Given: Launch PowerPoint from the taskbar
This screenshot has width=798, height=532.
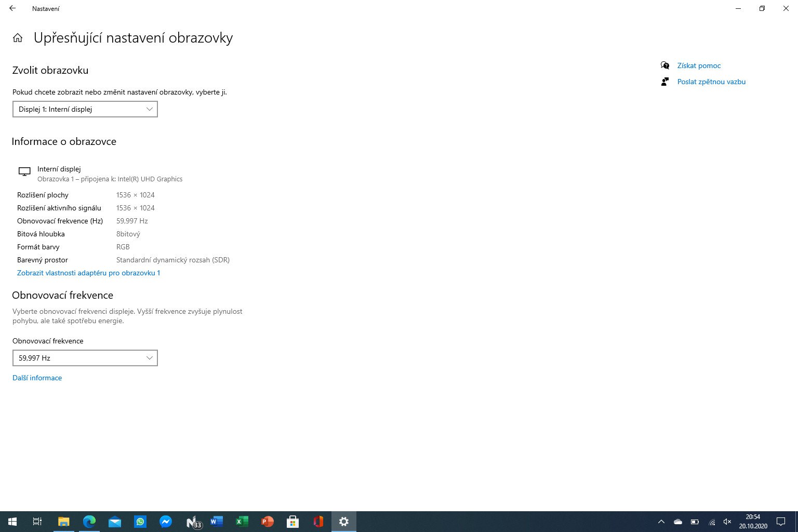Looking at the screenshot, I should coord(267,522).
